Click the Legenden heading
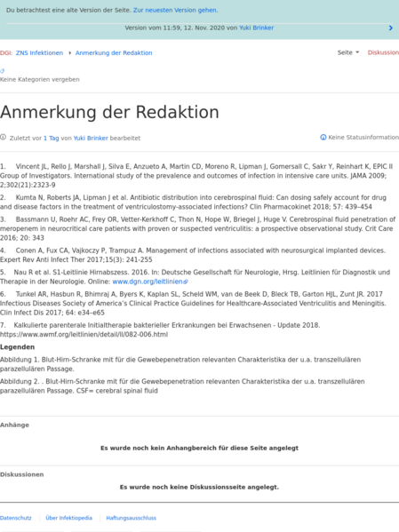Image resolution: width=399 pixels, height=532 pixels. [x=17, y=347]
